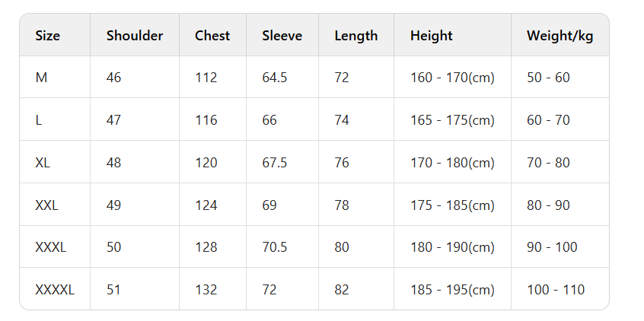Click the Size column header
This screenshot has width=644, height=321.
point(48,35)
